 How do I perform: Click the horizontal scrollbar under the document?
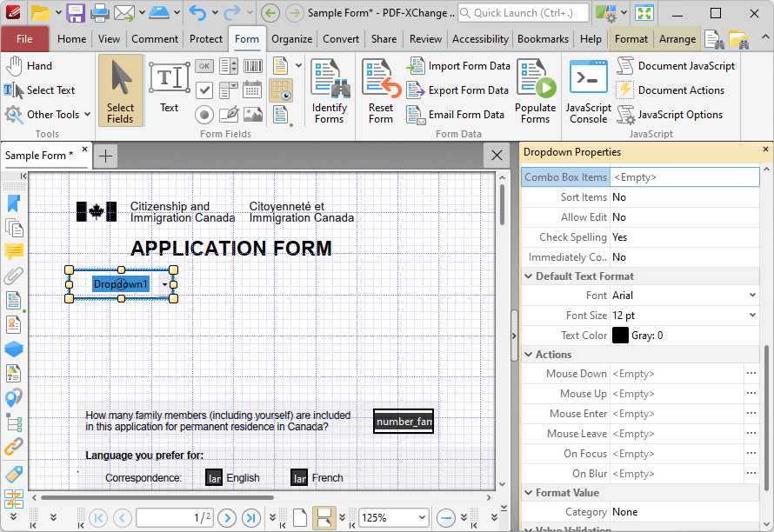coord(157,497)
